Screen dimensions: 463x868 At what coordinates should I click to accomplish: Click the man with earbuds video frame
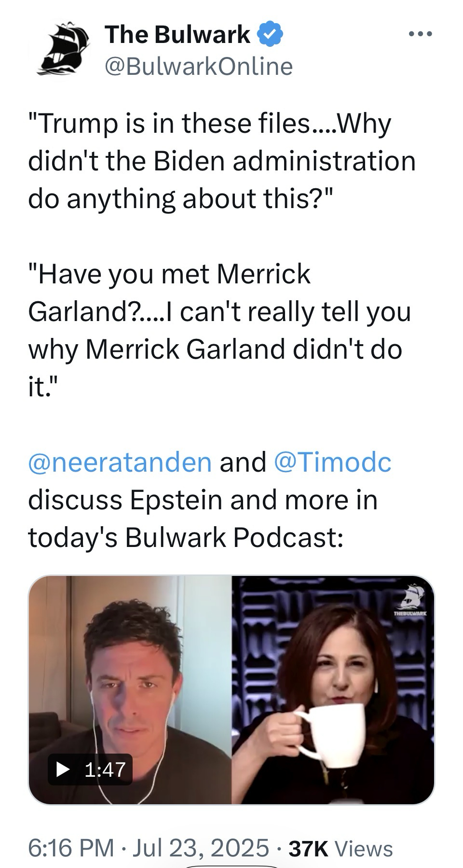point(130,690)
